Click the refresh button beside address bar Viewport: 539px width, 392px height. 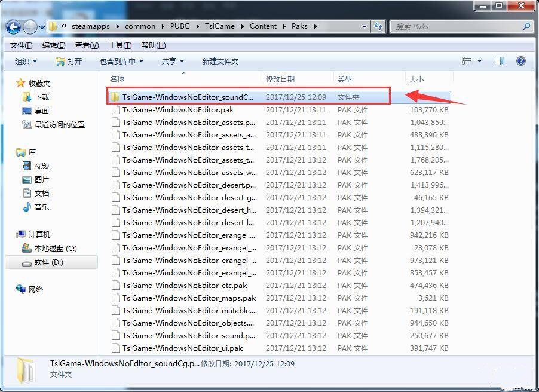pos(378,26)
